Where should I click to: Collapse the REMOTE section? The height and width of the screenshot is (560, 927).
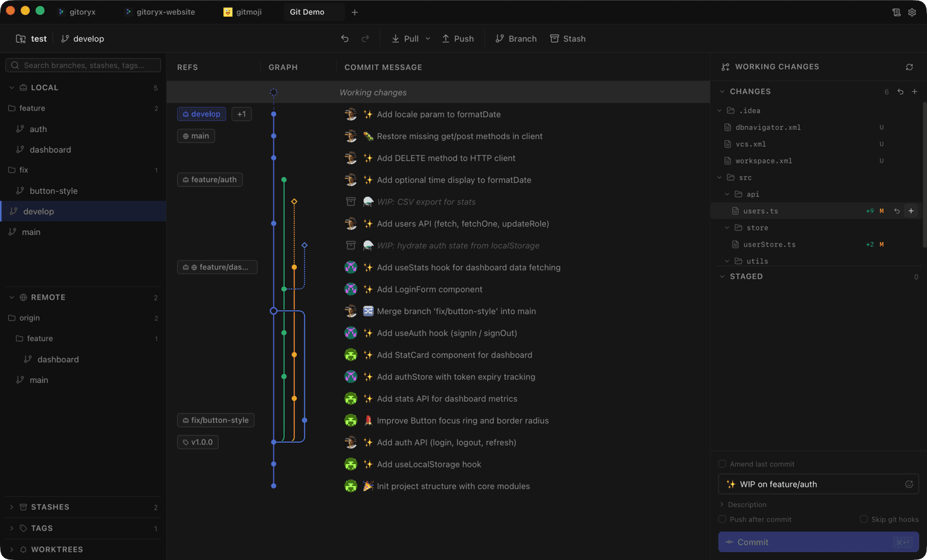tap(12, 297)
